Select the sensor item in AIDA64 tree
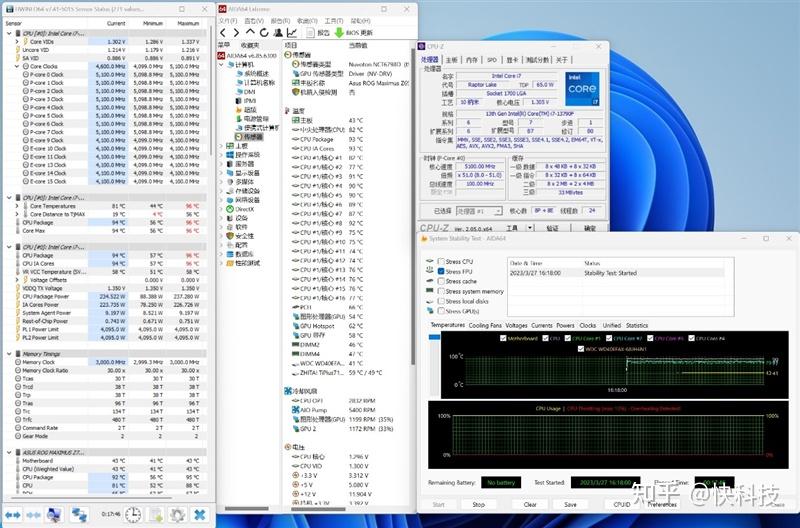The height and width of the screenshot is (528, 800). point(249,137)
